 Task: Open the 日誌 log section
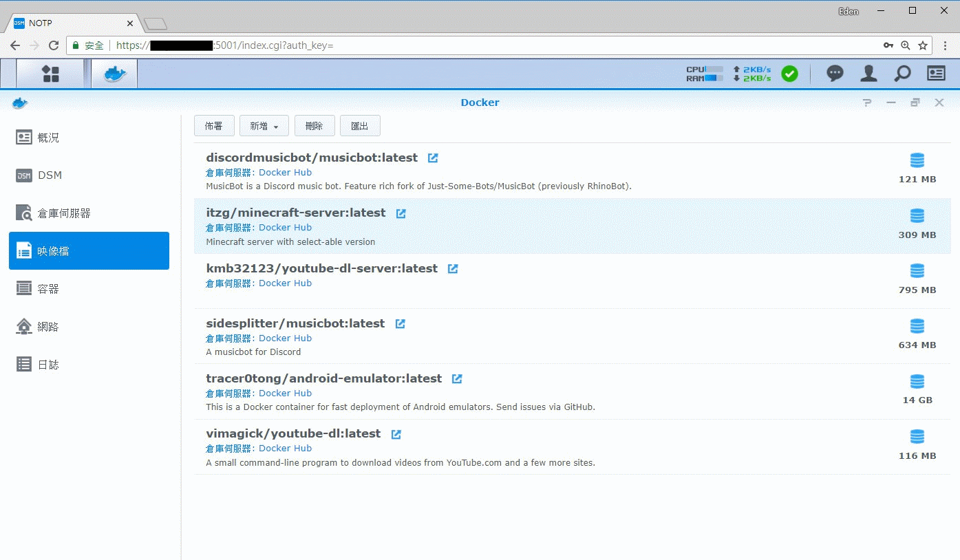[x=89, y=365]
